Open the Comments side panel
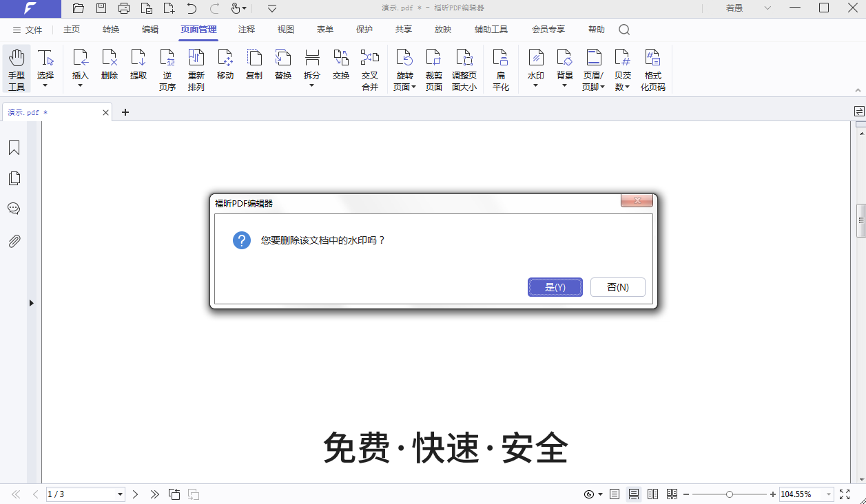This screenshot has height=504, width=866. click(x=14, y=209)
